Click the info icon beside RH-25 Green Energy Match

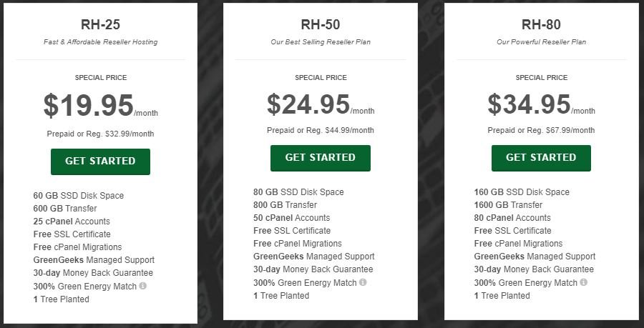(x=142, y=286)
